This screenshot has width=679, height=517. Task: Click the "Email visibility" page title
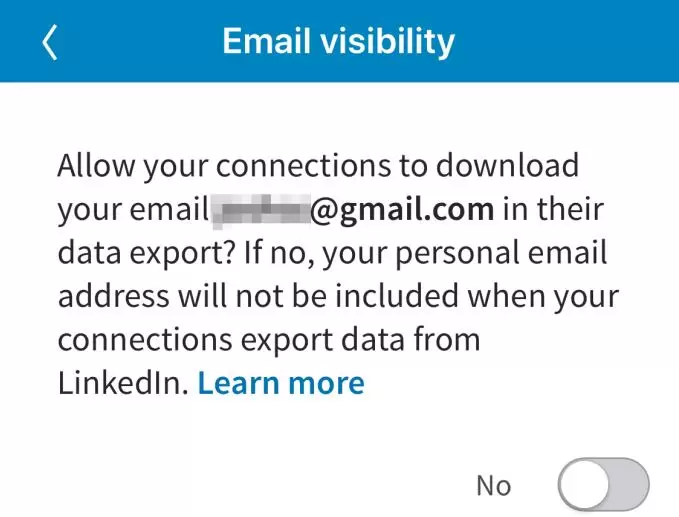point(338,41)
